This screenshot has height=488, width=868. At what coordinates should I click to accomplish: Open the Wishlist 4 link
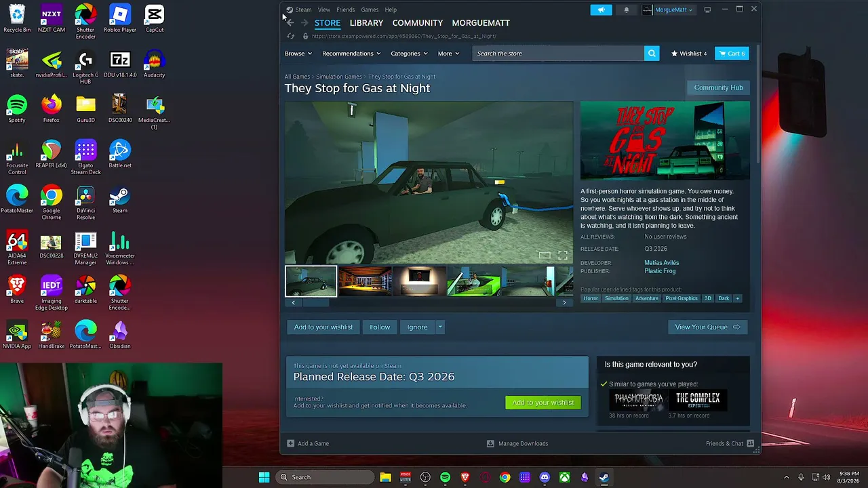(x=689, y=54)
